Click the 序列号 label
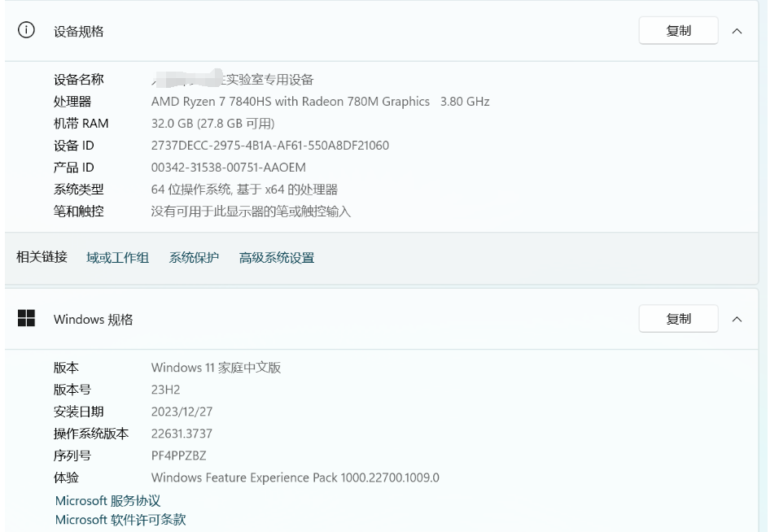This screenshot has height=532, width=779. coord(72,456)
